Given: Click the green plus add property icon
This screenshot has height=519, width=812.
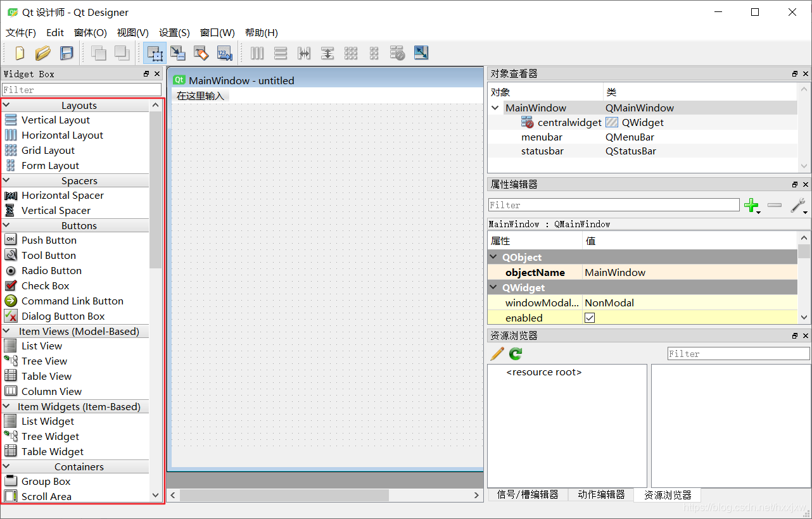Looking at the screenshot, I should pyautogui.click(x=752, y=205).
